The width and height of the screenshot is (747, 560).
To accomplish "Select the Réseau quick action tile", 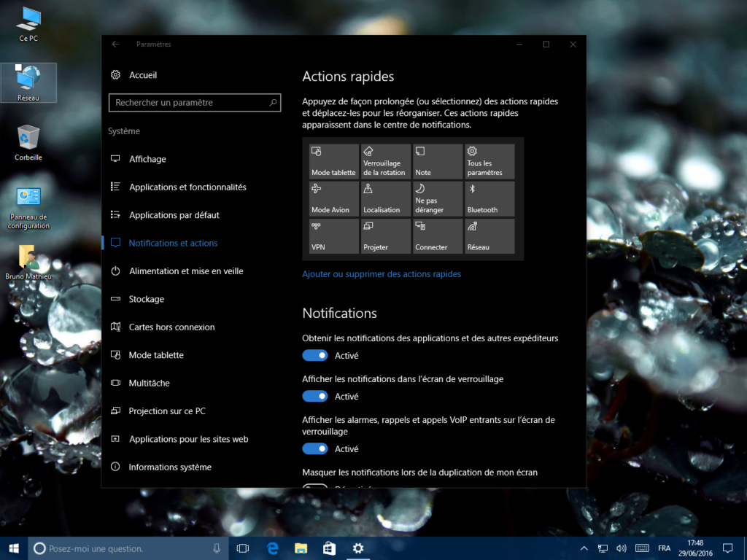I will [x=489, y=236].
